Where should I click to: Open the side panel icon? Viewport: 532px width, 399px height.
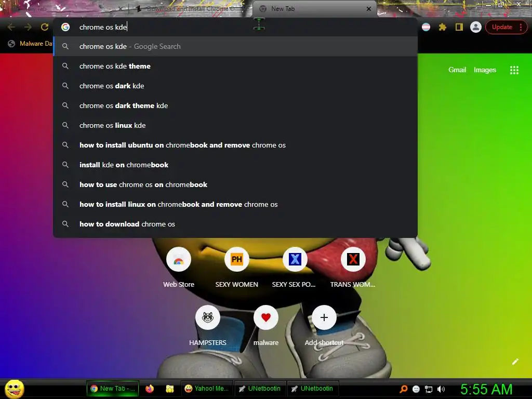click(x=459, y=27)
